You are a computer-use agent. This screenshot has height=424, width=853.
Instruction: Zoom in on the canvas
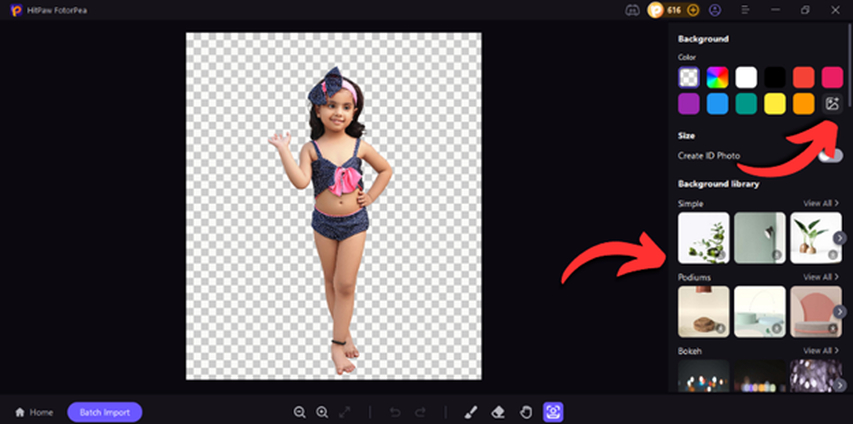(322, 412)
